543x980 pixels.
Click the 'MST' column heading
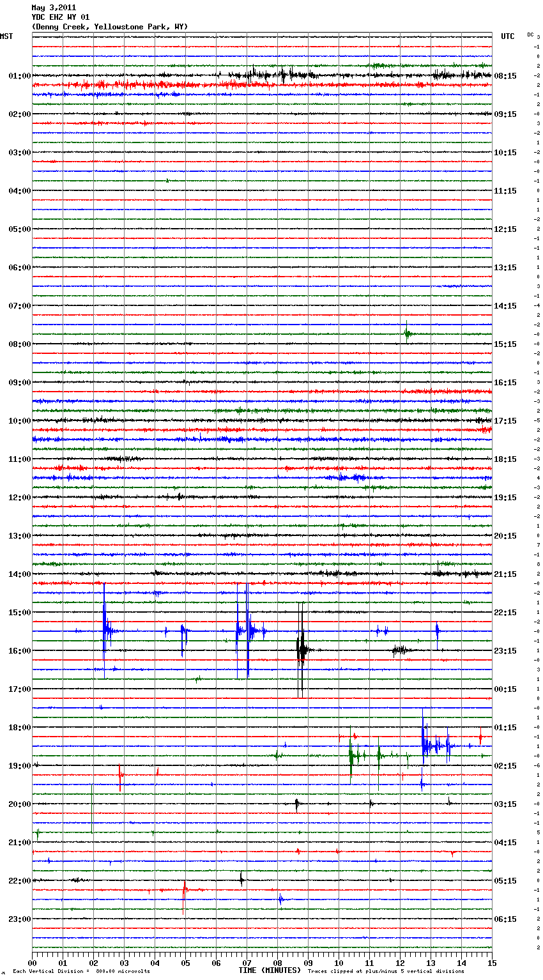pos(6,36)
